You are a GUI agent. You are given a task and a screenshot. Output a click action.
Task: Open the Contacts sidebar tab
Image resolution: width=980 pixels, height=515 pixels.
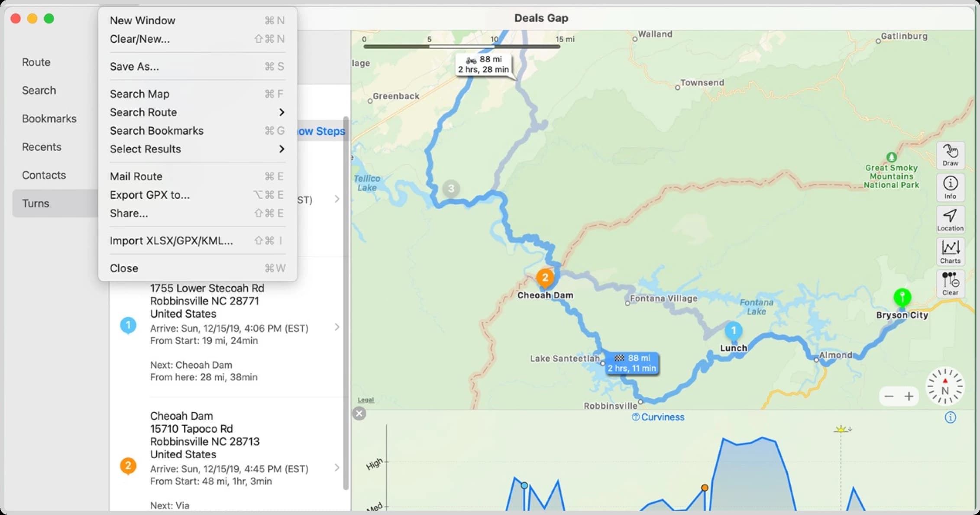[x=44, y=175]
